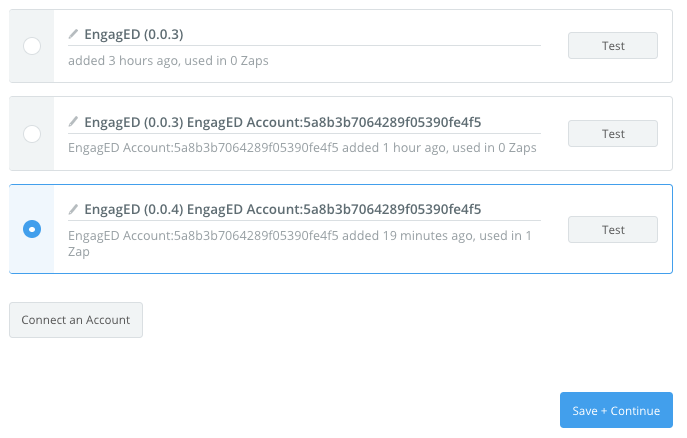The image size is (687, 438).
Task: Click the selected EngagED (0.0.4) radio button
Action: [x=32, y=229]
